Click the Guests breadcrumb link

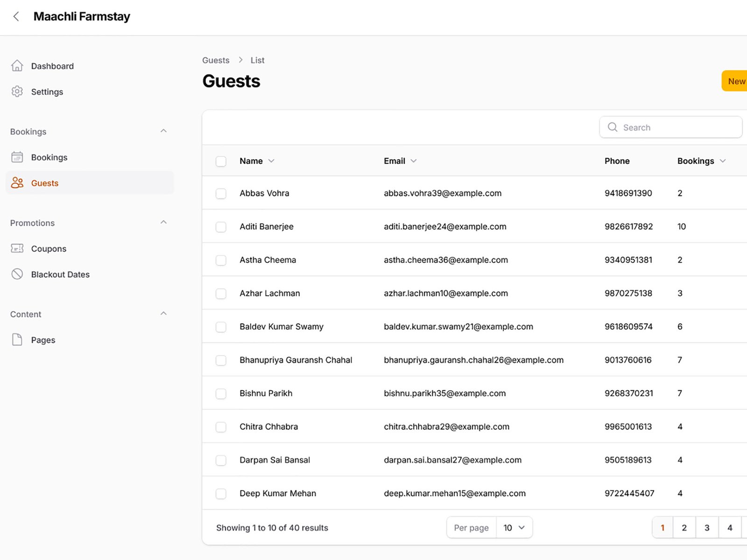216,60
